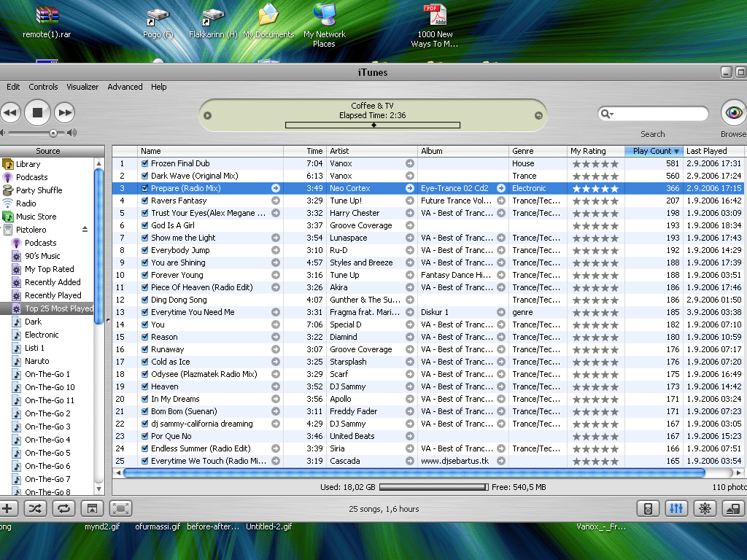Skip to the next track
The image size is (747, 560).
click(x=65, y=113)
